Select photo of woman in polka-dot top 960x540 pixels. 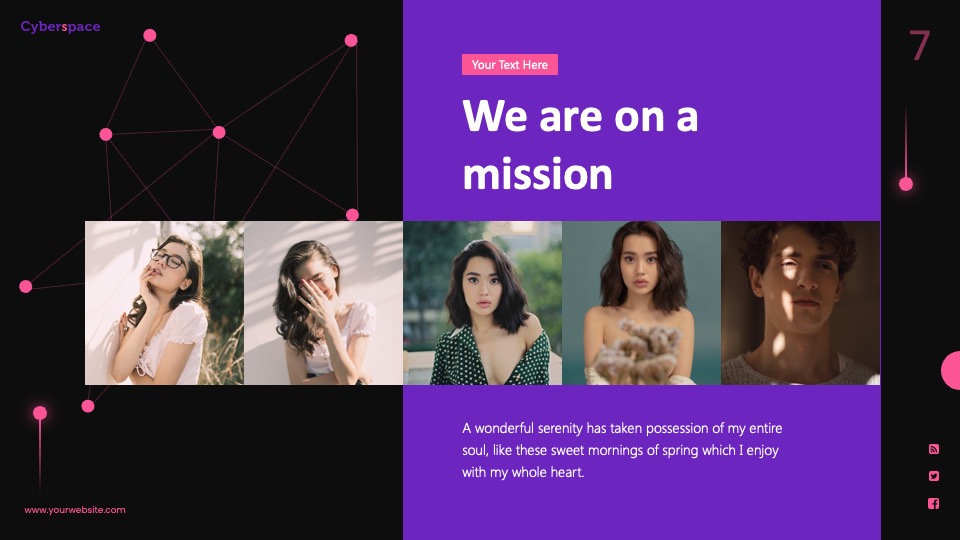click(482, 302)
